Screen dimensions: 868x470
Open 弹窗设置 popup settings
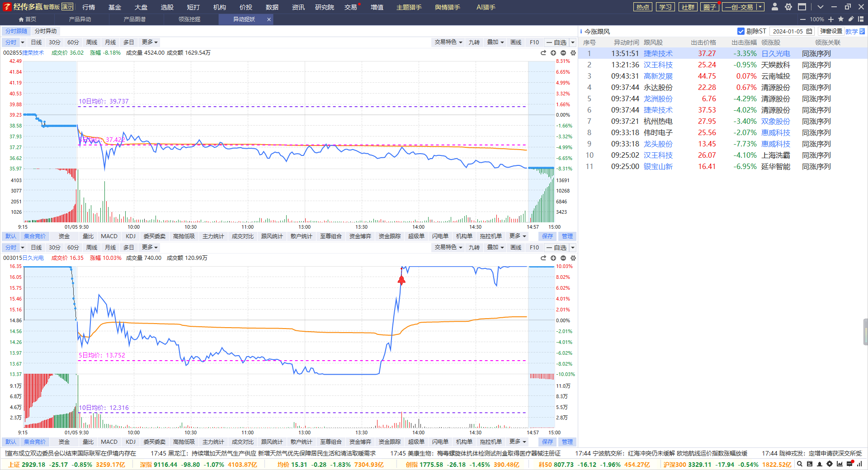point(831,31)
